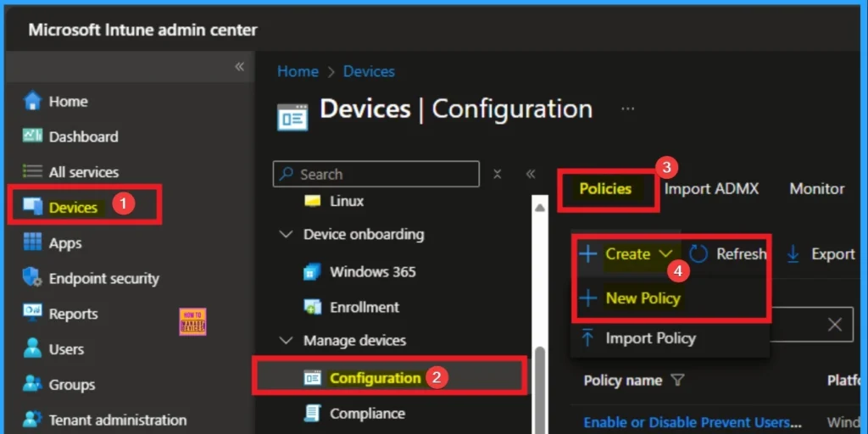Image resolution: width=868 pixels, height=434 pixels.
Task: Click the Tenant administration icon
Action: pos(32,420)
